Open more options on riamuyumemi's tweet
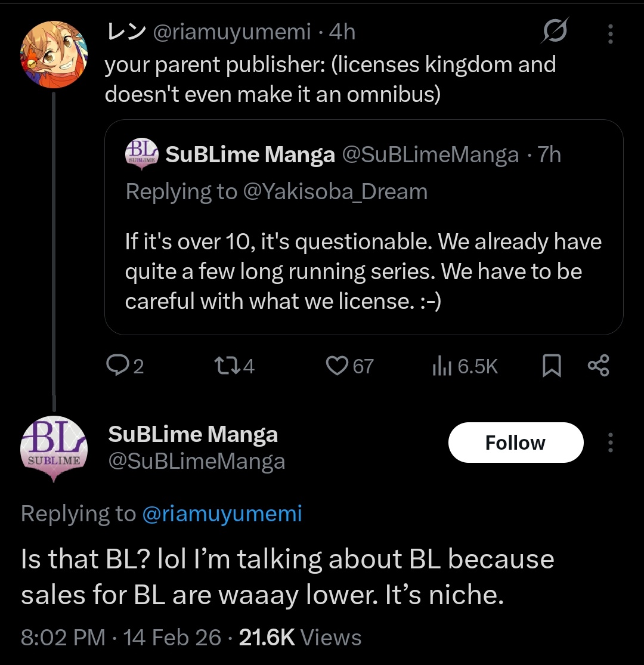 610,33
